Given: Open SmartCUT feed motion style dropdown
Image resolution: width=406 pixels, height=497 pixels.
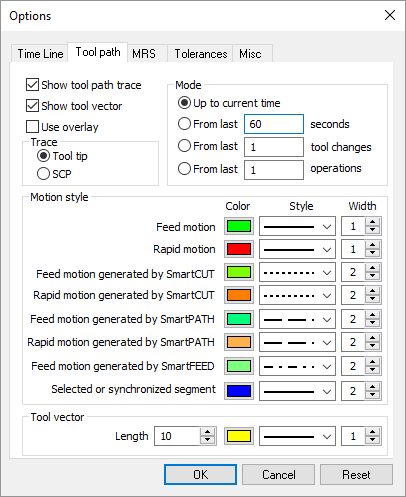Looking at the screenshot, I should tap(297, 272).
